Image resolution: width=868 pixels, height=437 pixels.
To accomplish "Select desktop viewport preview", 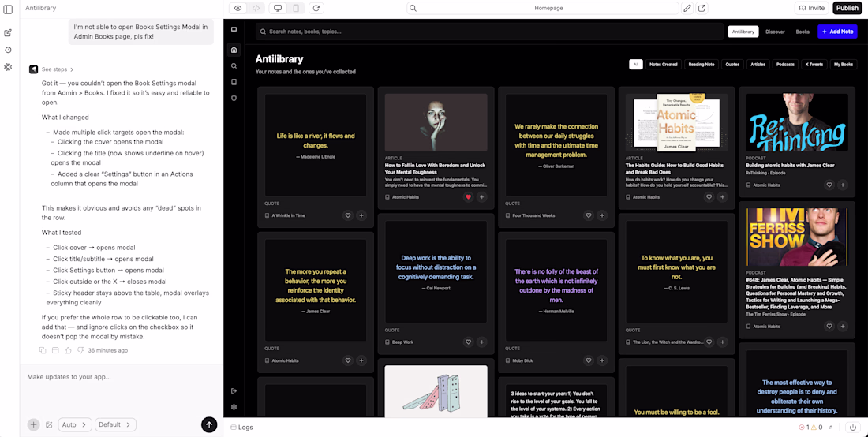I will pyautogui.click(x=278, y=9).
